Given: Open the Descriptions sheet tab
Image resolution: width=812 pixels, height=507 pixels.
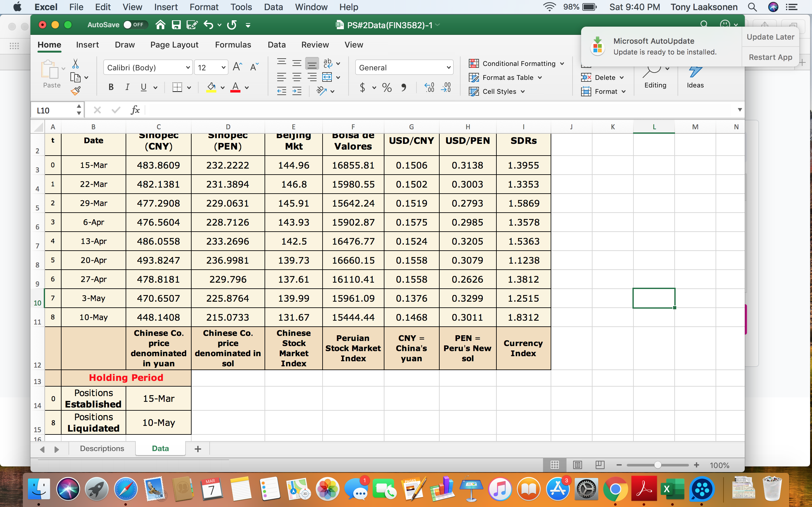Looking at the screenshot, I should point(102,448).
